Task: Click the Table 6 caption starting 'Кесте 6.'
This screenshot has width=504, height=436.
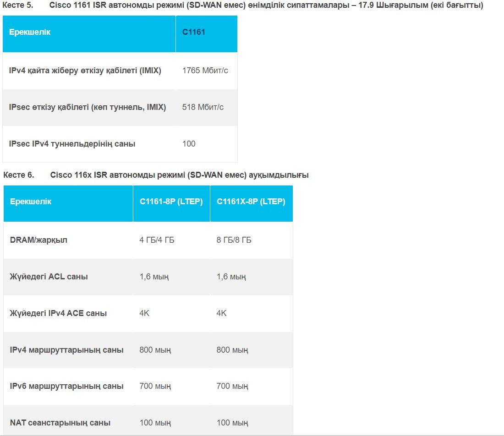Action: 156,175
